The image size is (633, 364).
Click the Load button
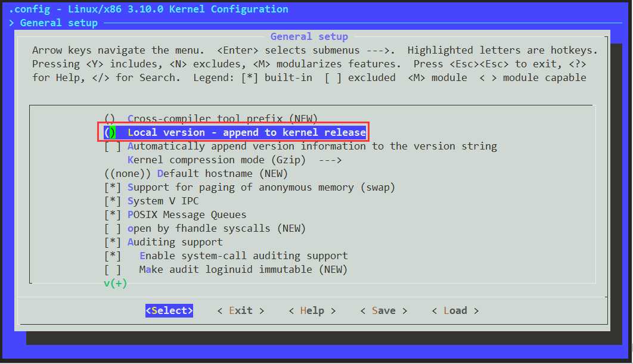(455, 310)
